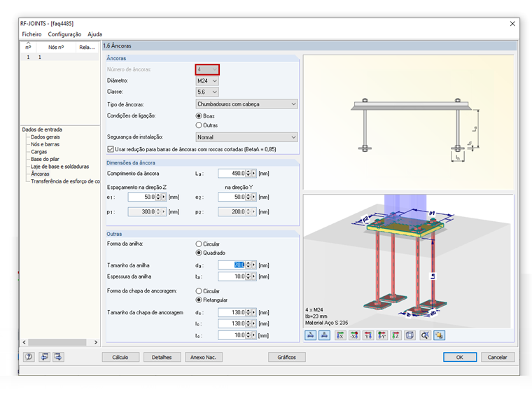Click the arrow menu next to da field

(x=254, y=265)
